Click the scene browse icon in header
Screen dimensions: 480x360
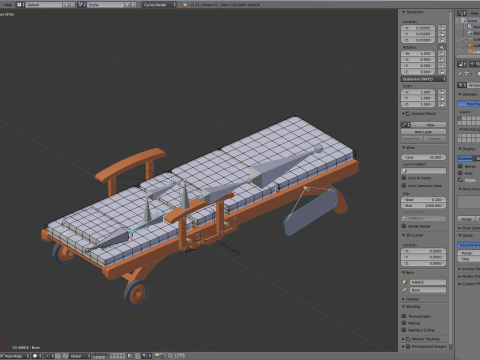pos(82,5)
